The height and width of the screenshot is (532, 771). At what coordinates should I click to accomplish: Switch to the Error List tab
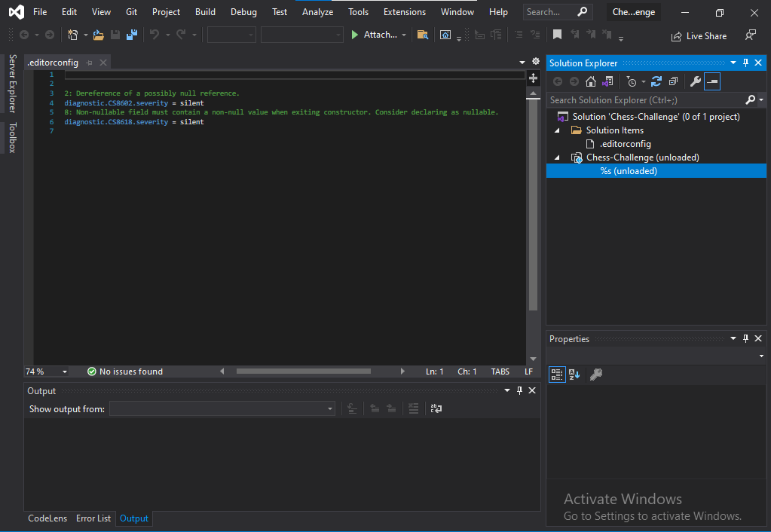(x=93, y=518)
